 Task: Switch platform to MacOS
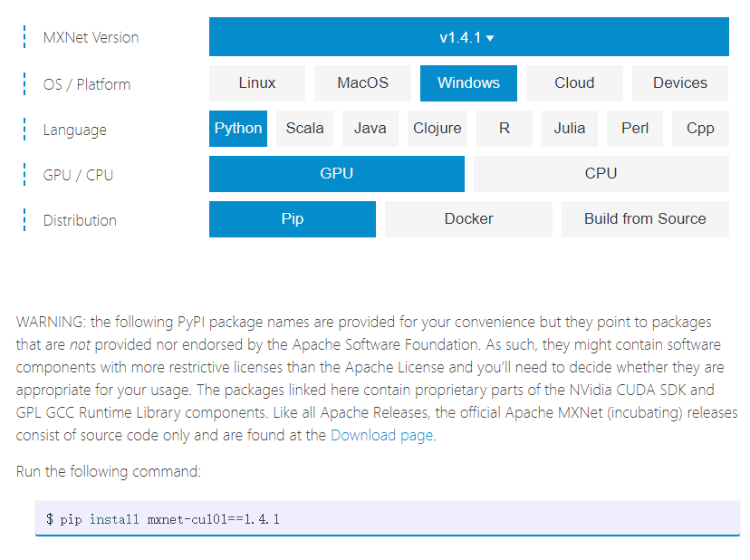point(362,82)
